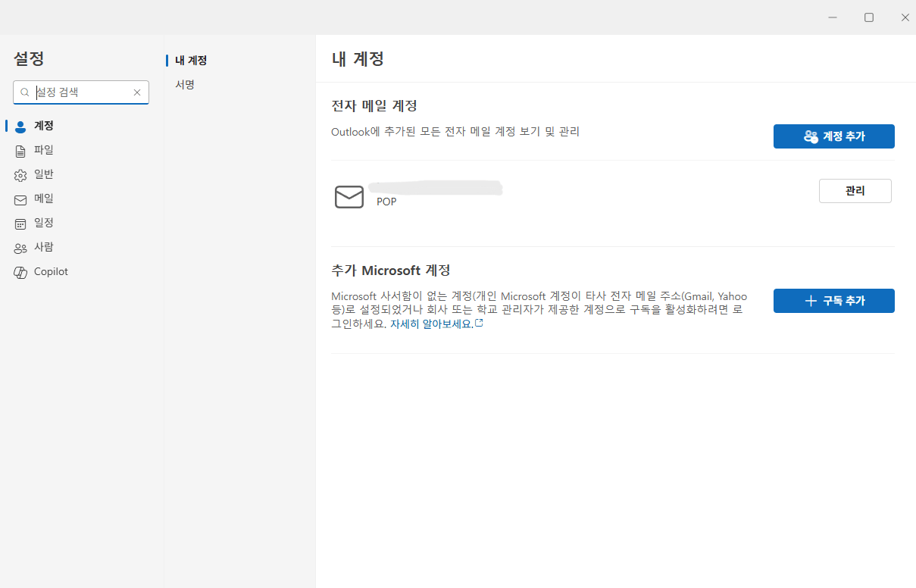Click the calendar icon beside 일정

[20, 224]
